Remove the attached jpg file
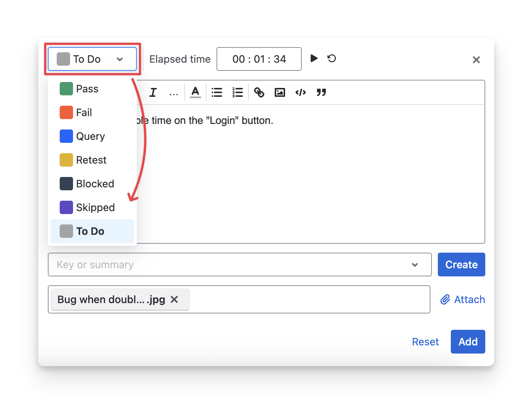This screenshot has height=404, width=532. click(174, 299)
